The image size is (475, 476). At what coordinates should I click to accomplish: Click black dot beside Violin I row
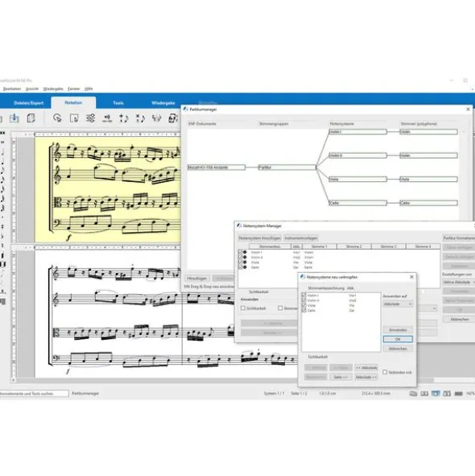(245, 252)
